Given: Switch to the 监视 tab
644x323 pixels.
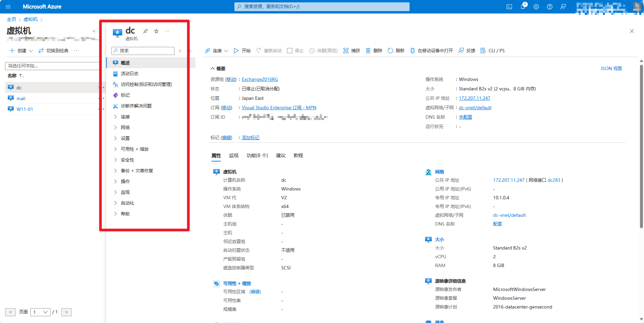Looking at the screenshot, I should coord(233,155).
